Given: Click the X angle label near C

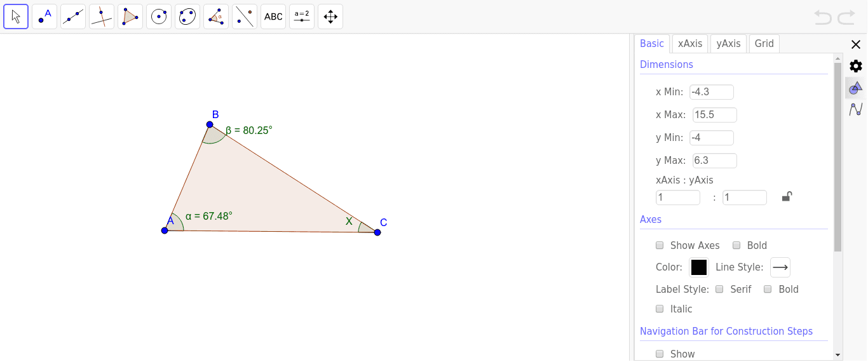Looking at the screenshot, I should click(349, 221).
